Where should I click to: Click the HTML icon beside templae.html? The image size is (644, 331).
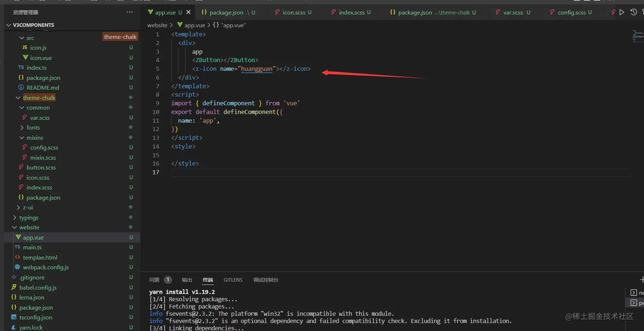17,257
